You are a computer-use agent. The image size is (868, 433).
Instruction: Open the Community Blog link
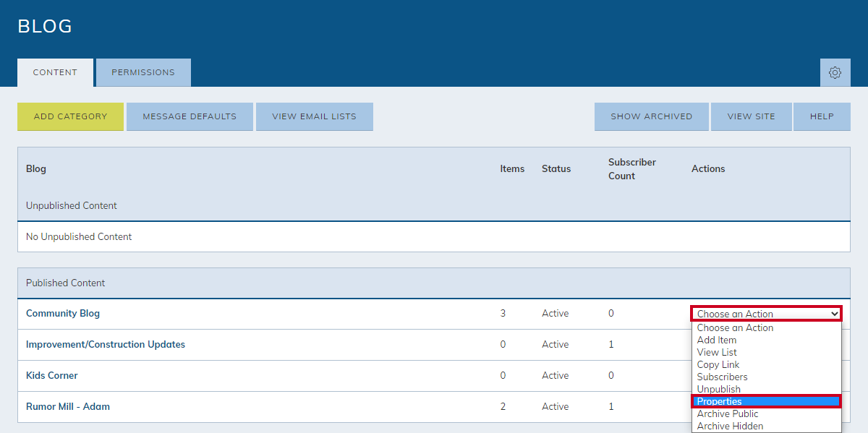[x=63, y=314]
